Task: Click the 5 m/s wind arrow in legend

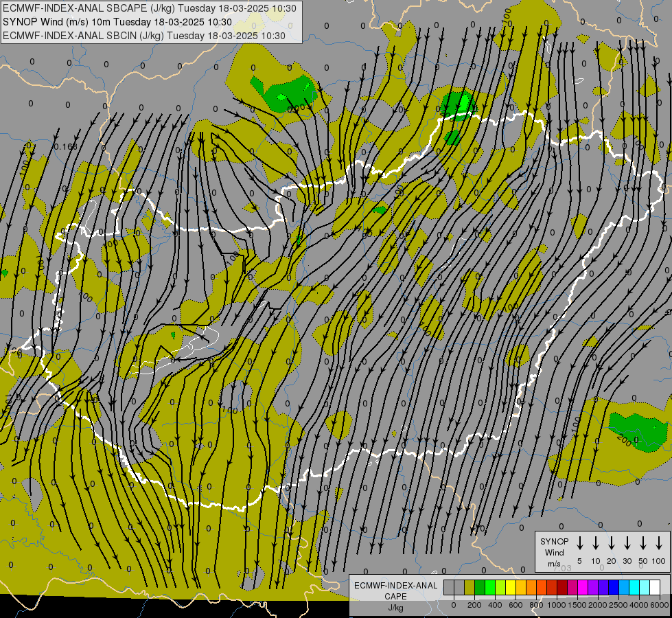Action: click(x=579, y=542)
